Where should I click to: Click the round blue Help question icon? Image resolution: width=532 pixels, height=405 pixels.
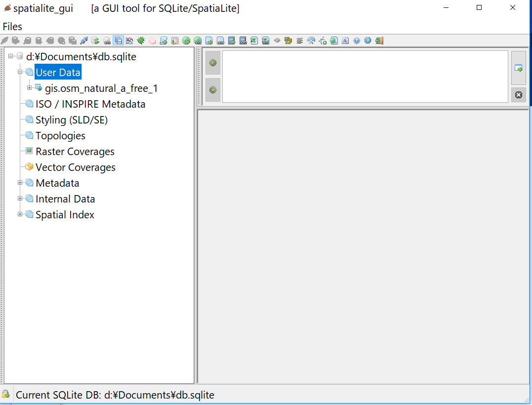[357, 40]
